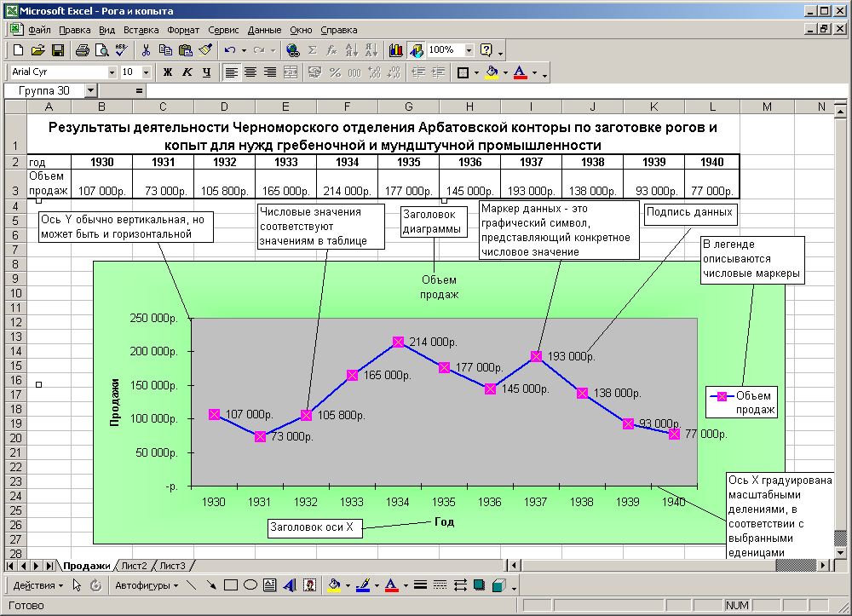Screen dimensions: 852x616
Task: Switch to the Лист3 sheet tab
Action: pos(172,566)
